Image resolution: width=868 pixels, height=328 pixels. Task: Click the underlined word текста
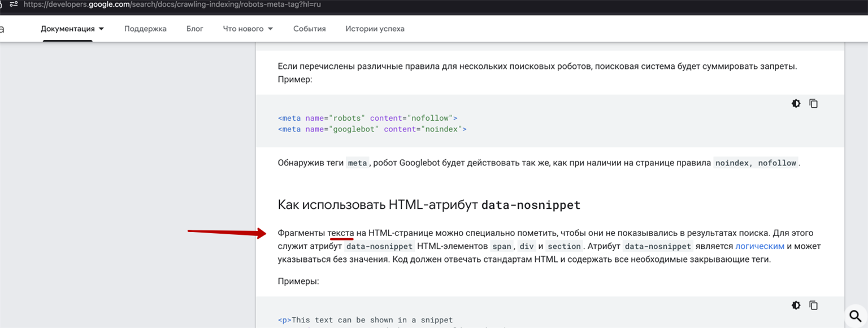click(341, 233)
